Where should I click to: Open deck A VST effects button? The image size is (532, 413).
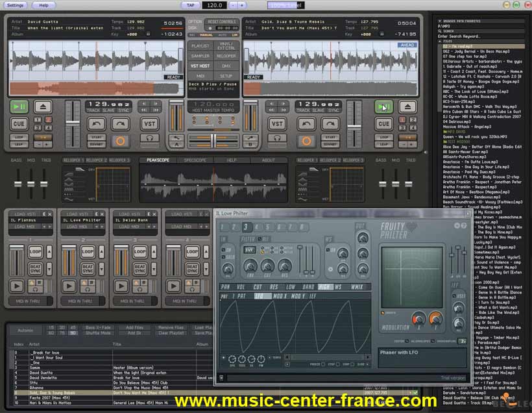click(150, 123)
